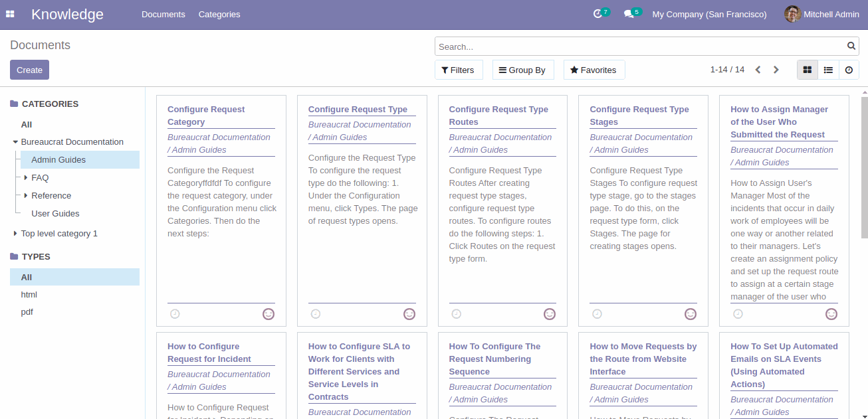Screen dimensions: 868x419
Task: Click clock icon on Configure Request Type card
Action: [x=316, y=314]
